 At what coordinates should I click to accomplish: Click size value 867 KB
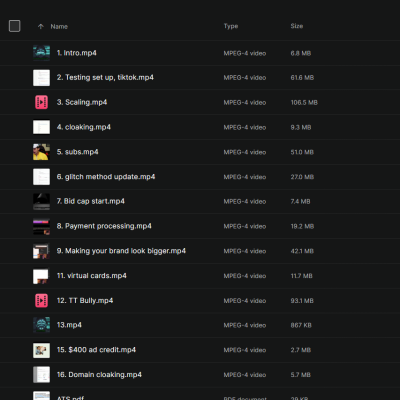(301, 325)
